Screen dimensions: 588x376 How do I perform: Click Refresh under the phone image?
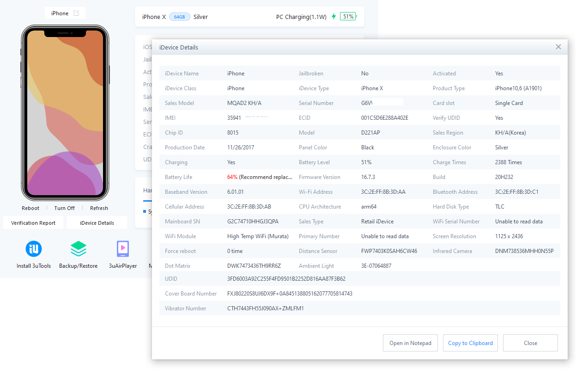tap(99, 208)
